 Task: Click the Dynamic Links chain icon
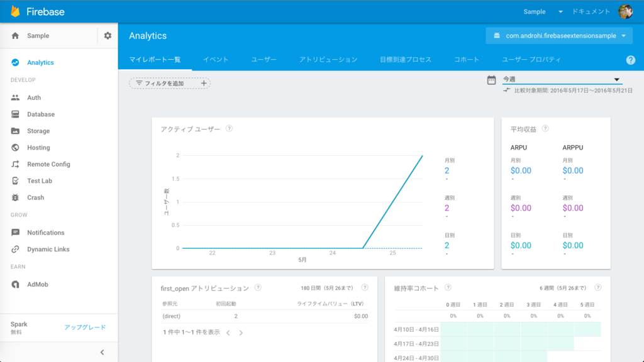click(15, 249)
